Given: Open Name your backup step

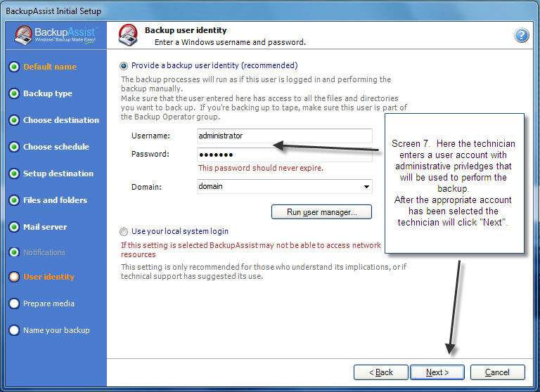Looking at the screenshot, I should (56, 330).
